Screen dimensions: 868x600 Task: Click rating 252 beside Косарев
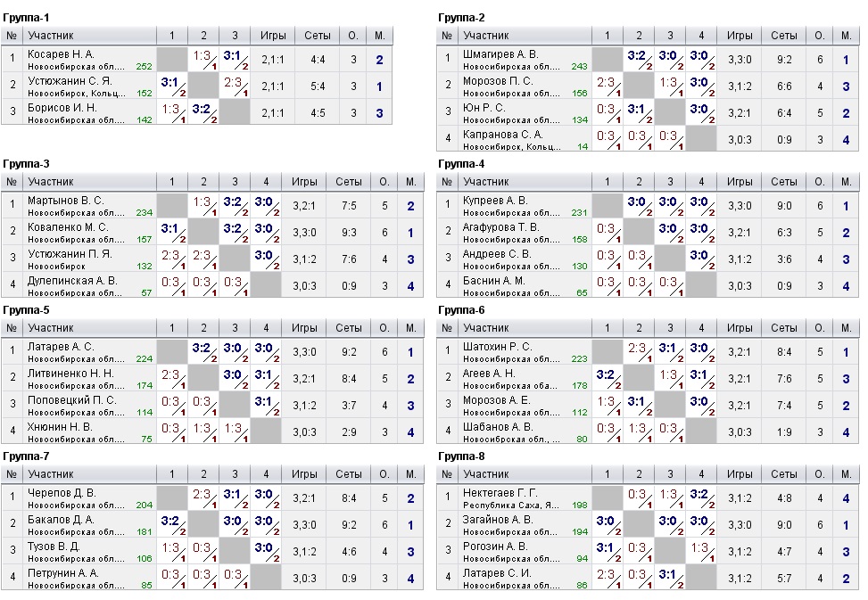click(x=144, y=66)
